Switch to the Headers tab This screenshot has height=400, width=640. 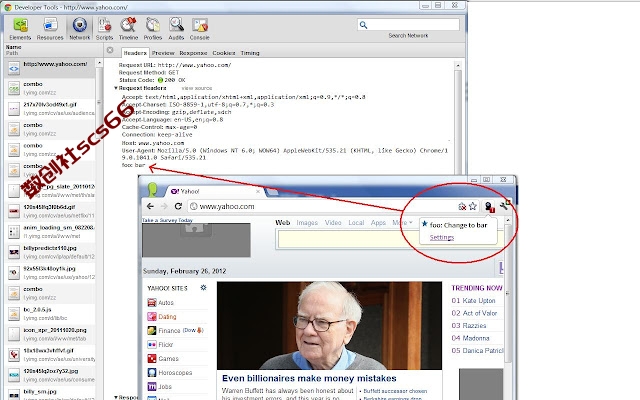135,53
